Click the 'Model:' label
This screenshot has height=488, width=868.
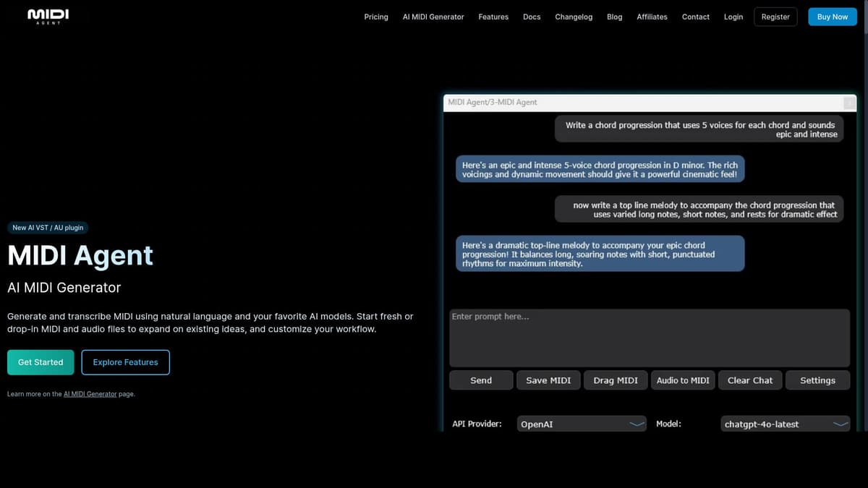pyautogui.click(x=668, y=424)
